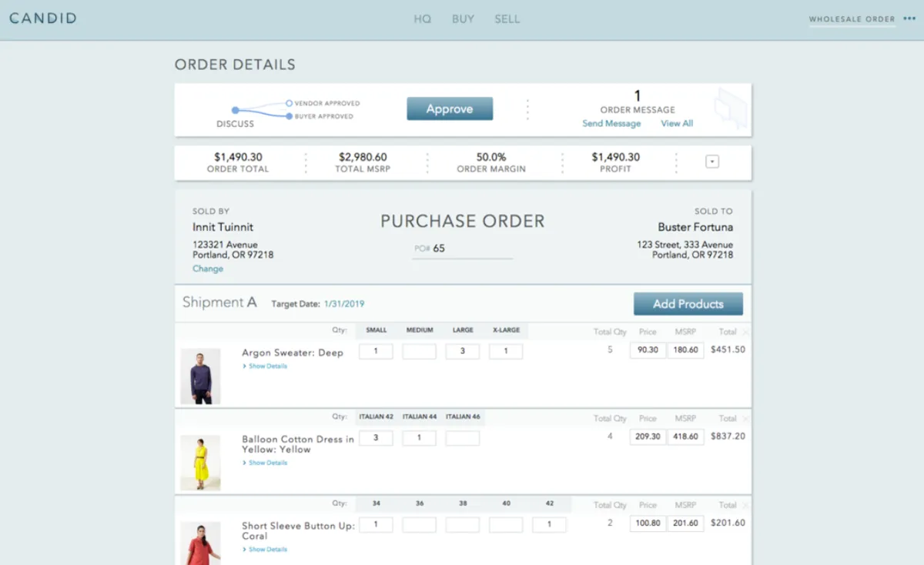Click the Argon Sweater product thumbnail
The width and height of the screenshot is (924, 565).
(200, 376)
